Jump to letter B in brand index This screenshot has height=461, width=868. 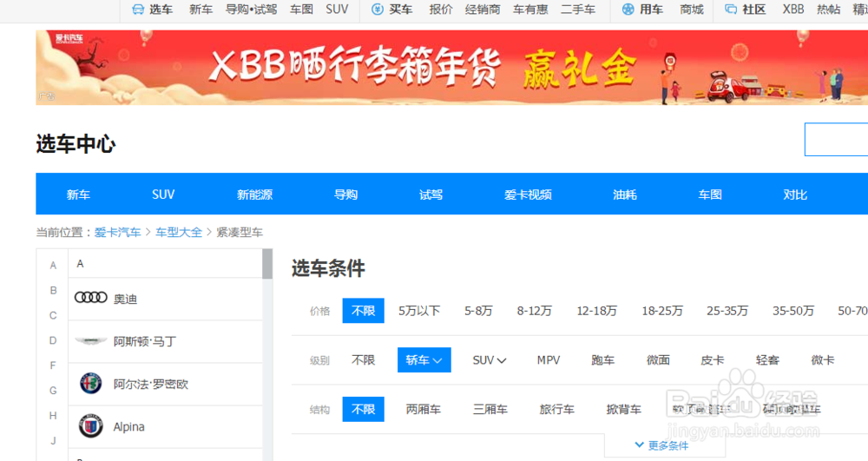coord(53,290)
